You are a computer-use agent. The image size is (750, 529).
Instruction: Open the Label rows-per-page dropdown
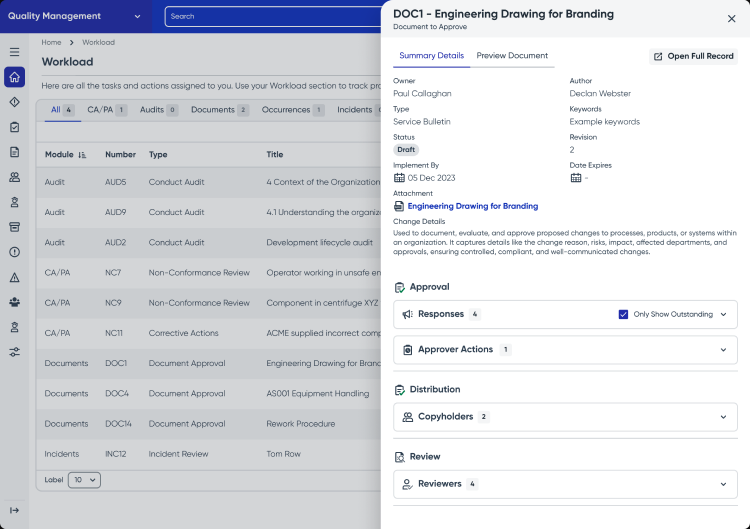84,480
